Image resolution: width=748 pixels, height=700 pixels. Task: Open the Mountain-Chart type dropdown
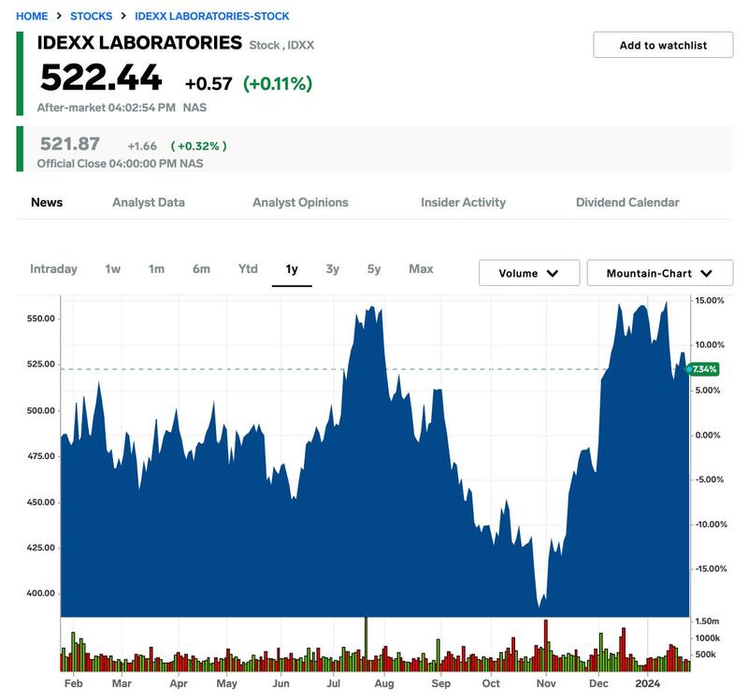660,273
